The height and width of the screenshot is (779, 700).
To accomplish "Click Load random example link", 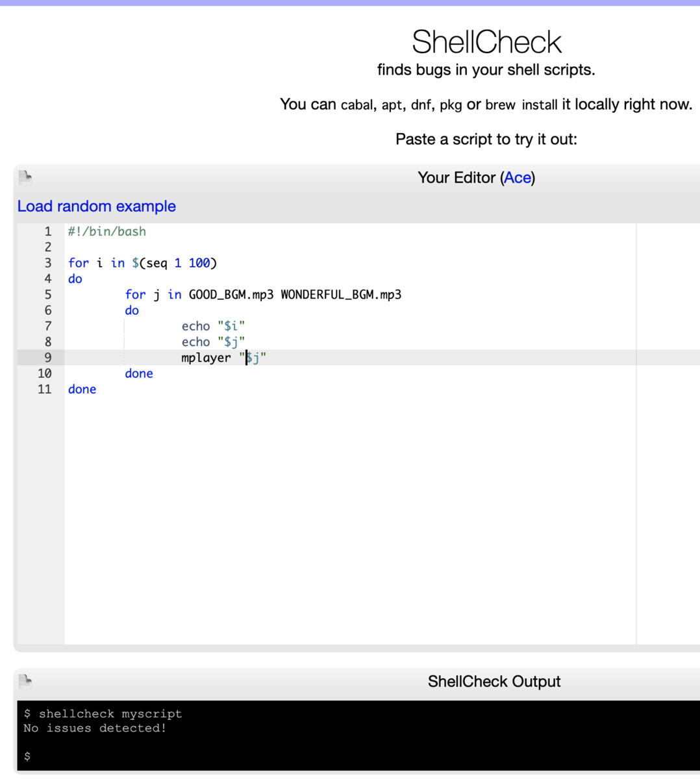I will 97,206.
